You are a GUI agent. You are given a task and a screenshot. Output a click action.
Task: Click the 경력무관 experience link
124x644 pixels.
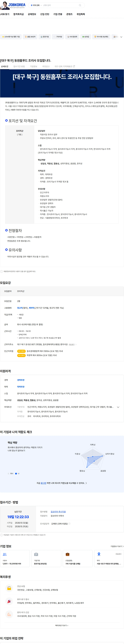[x=21, y=380]
